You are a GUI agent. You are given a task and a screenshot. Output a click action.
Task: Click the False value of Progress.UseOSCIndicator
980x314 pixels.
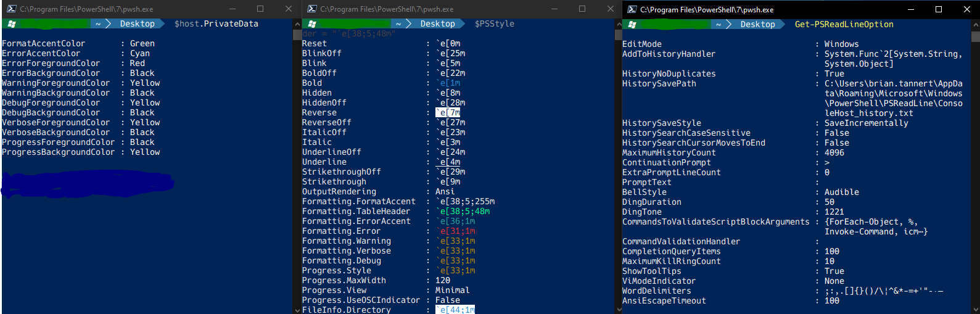click(448, 300)
